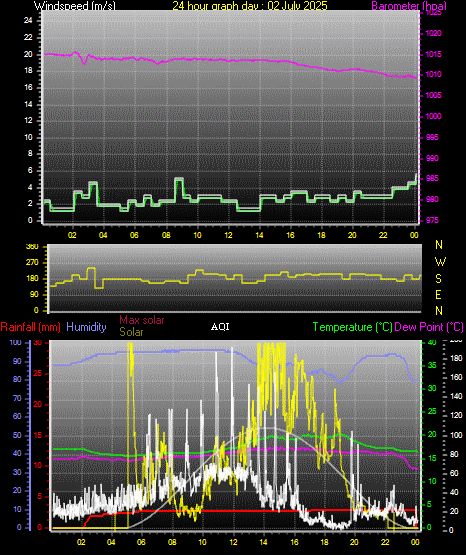Click the Max solar legend label

142,320
